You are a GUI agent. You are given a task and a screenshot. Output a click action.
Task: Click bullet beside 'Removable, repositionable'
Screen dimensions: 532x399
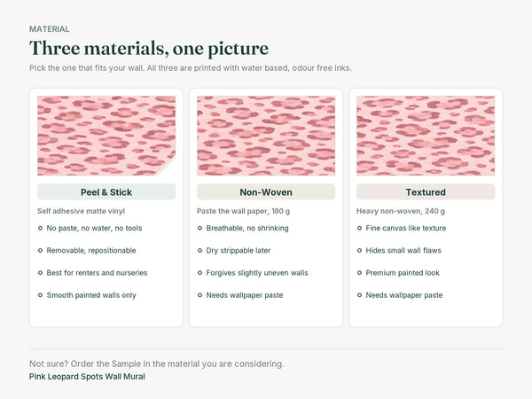tap(40, 250)
